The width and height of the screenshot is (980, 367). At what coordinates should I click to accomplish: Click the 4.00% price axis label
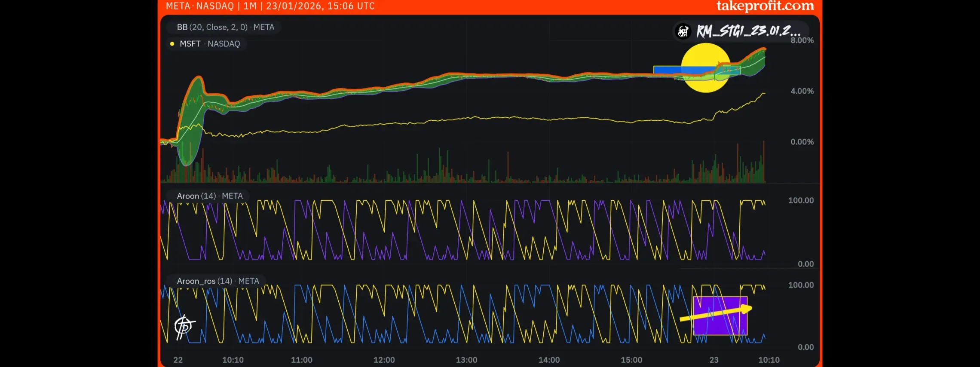[802, 91]
